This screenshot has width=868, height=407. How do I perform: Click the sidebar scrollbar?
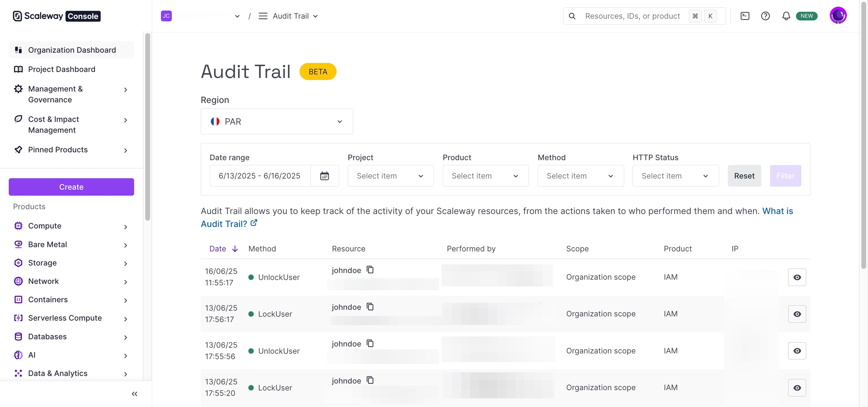pyautogui.click(x=147, y=126)
